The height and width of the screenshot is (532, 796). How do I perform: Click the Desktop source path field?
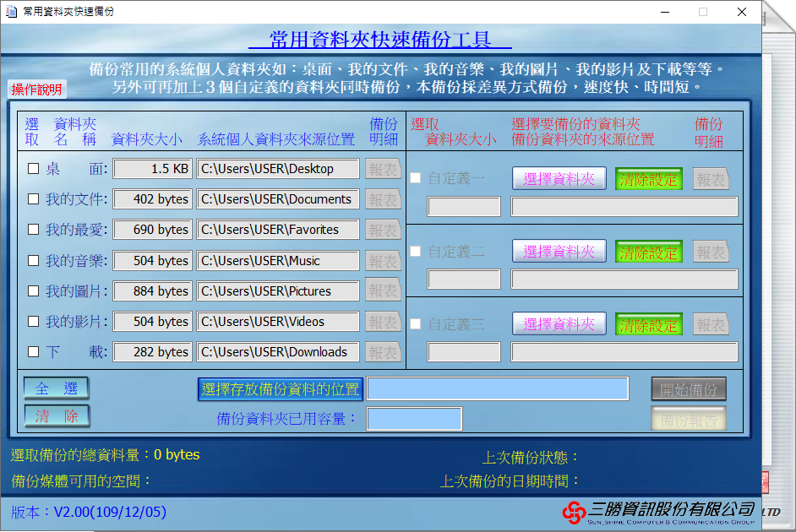(279, 169)
